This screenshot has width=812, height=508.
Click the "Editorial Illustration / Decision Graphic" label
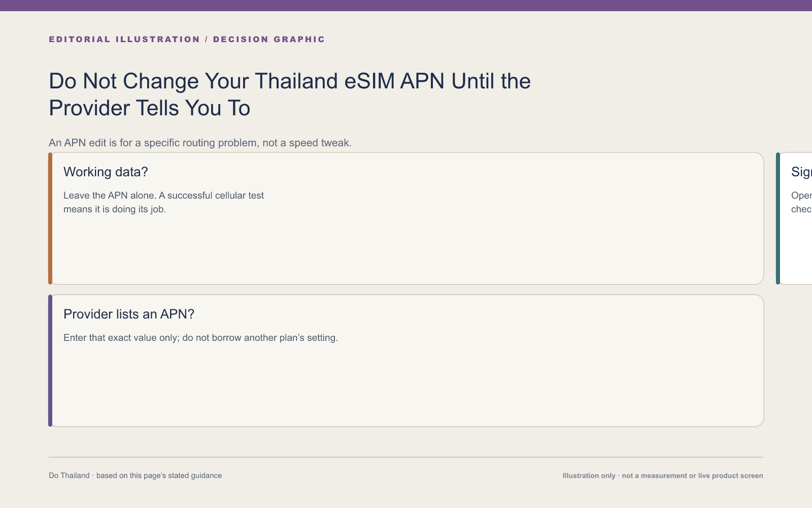187,39
